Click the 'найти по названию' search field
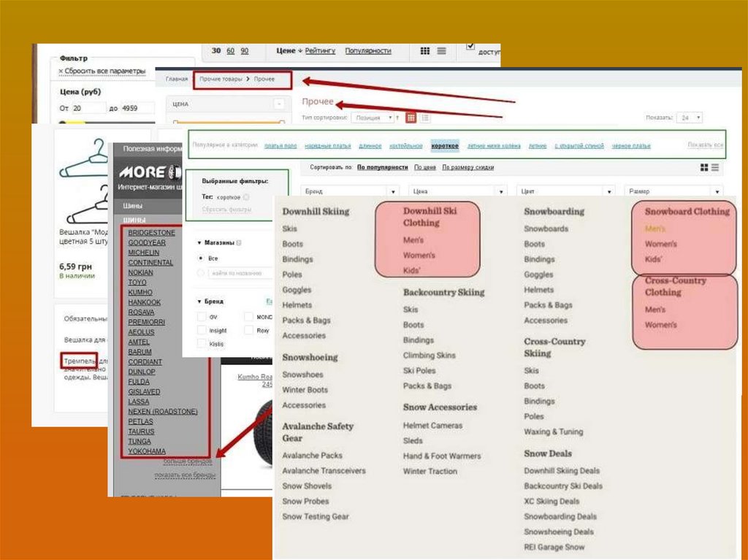 240,273
